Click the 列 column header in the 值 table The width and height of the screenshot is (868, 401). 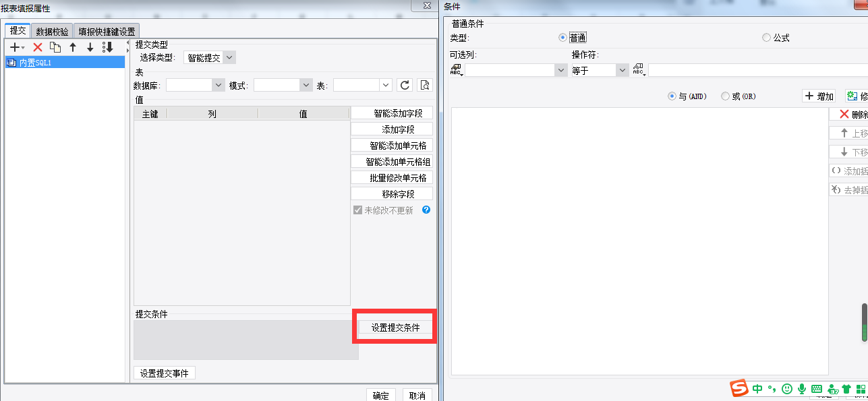pos(212,114)
